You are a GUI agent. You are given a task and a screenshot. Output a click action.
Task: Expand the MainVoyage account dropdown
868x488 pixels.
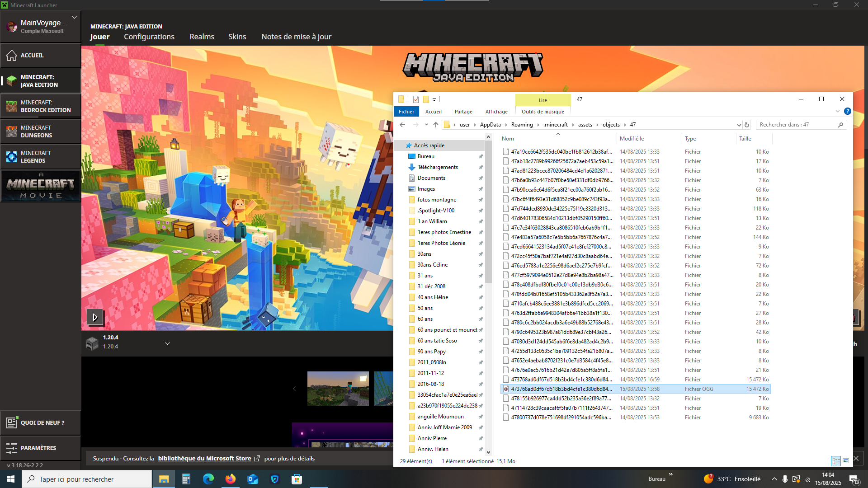tap(74, 17)
